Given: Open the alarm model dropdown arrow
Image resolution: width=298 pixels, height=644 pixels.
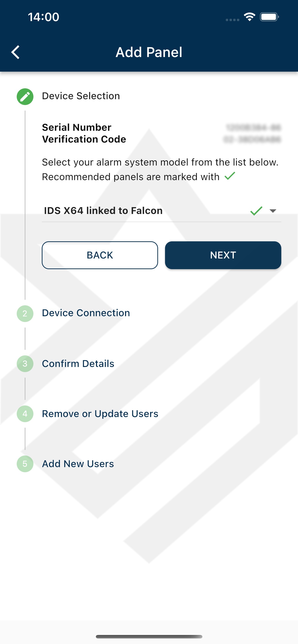Looking at the screenshot, I should (x=273, y=211).
